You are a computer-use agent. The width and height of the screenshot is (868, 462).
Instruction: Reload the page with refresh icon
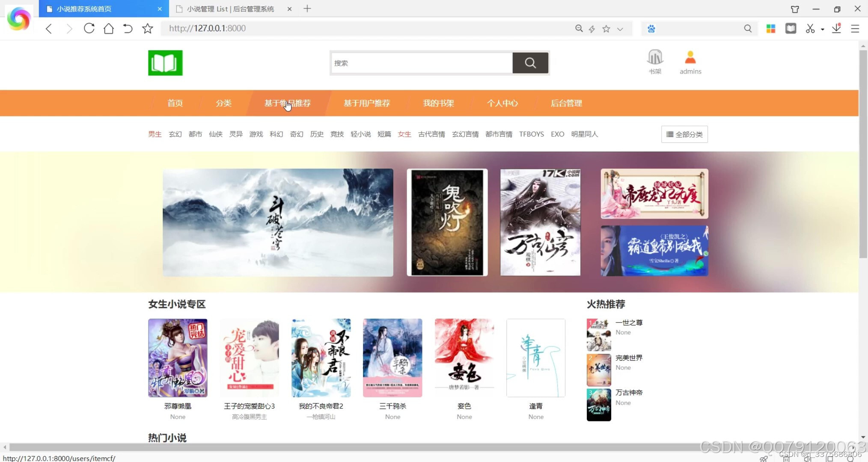click(x=89, y=29)
